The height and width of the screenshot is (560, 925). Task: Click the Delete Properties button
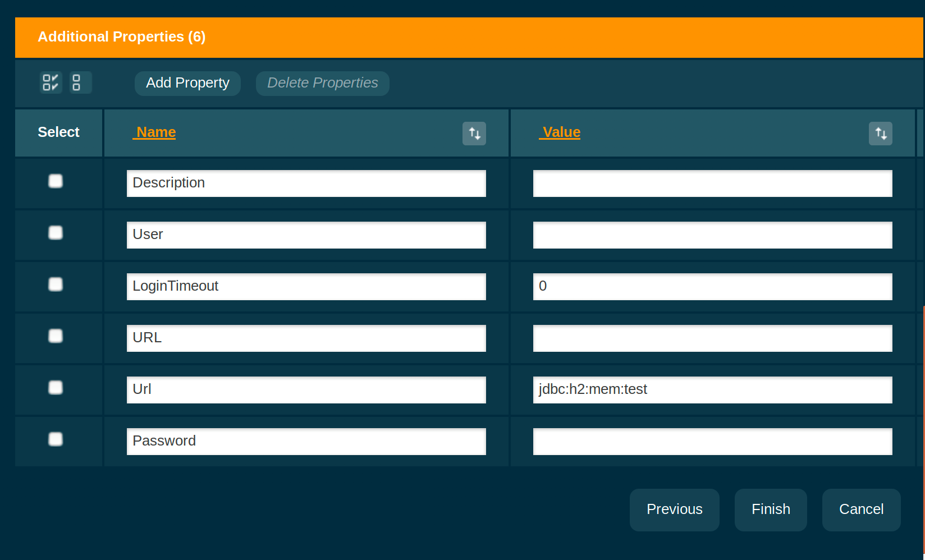322,83
